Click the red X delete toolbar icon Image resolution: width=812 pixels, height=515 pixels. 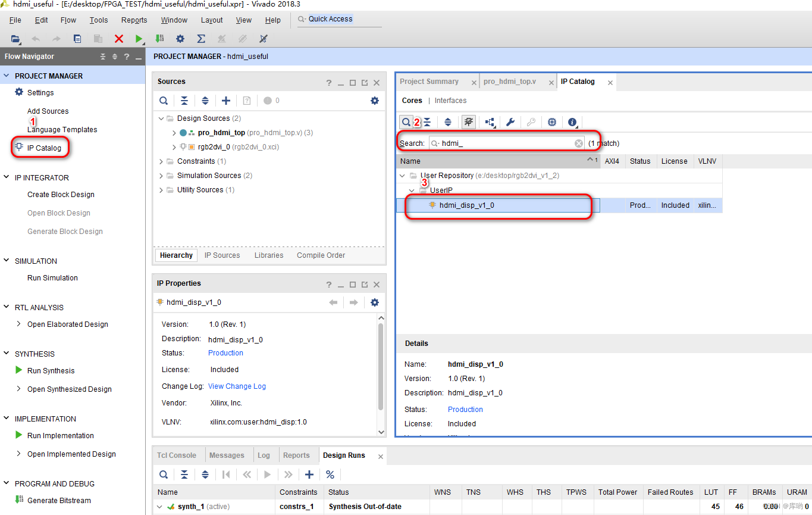pos(119,39)
